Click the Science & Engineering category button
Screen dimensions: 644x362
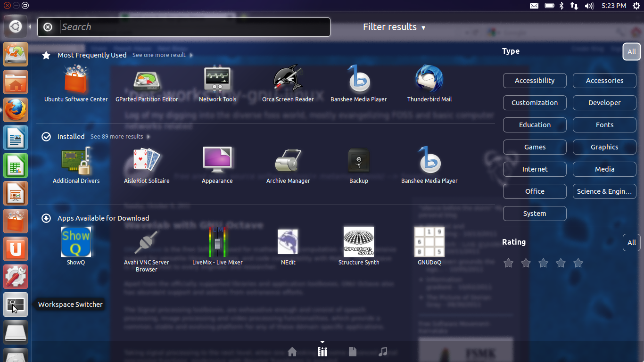[x=604, y=191]
